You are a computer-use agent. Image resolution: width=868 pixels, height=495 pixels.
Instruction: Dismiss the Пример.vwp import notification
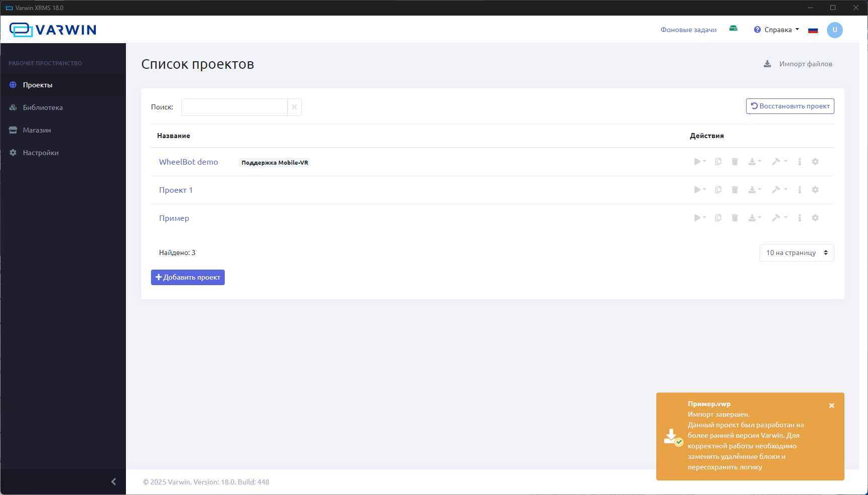click(831, 406)
